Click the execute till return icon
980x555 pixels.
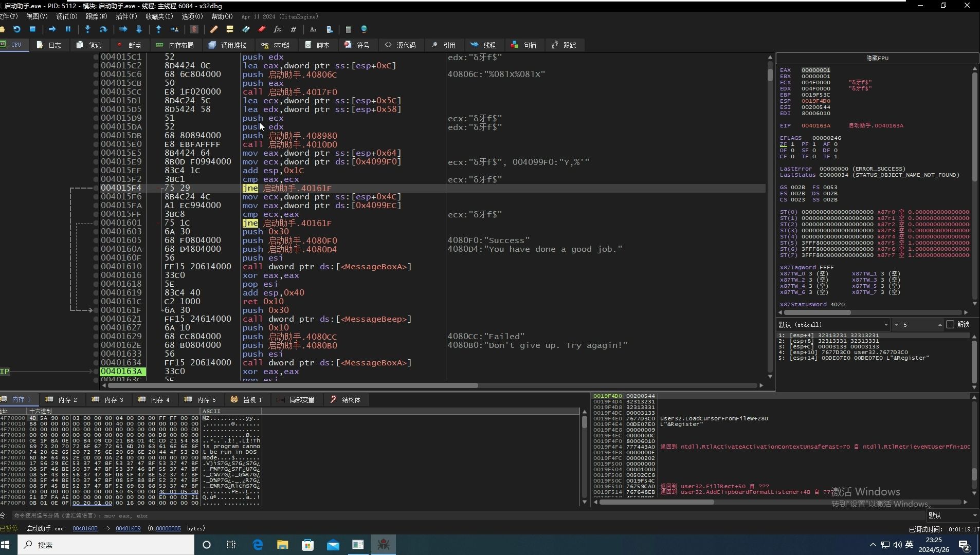click(x=158, y=29)
